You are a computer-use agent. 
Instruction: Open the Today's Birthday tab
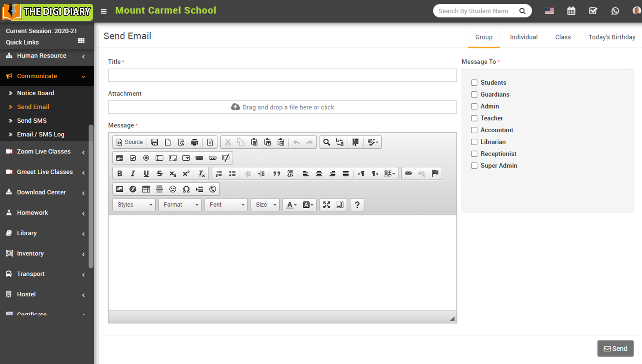pos(612,37)
